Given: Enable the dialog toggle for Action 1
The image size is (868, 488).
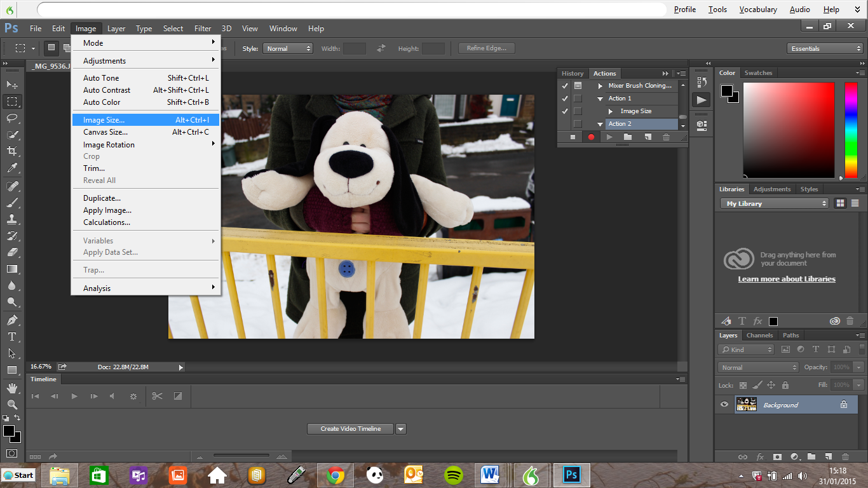Looking at the screenshot, I should coord(577,98).
